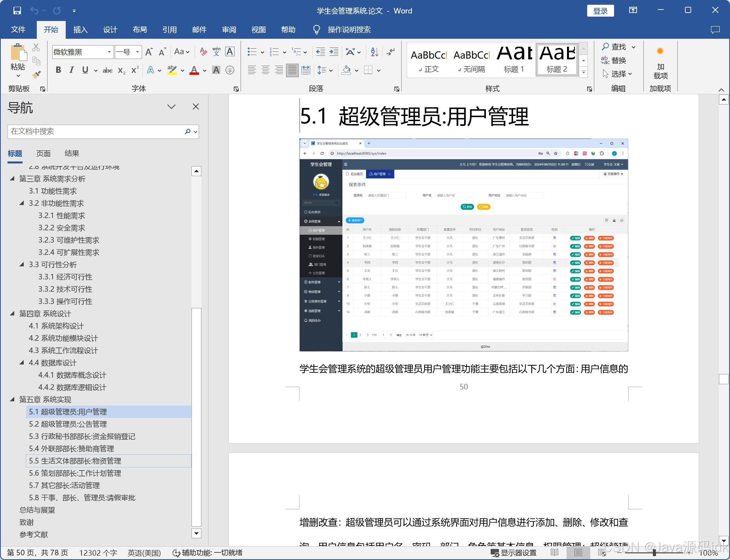Viewport: 730px width, 560px height.
Task: Apply text highlight color
Action: [172, 70]
